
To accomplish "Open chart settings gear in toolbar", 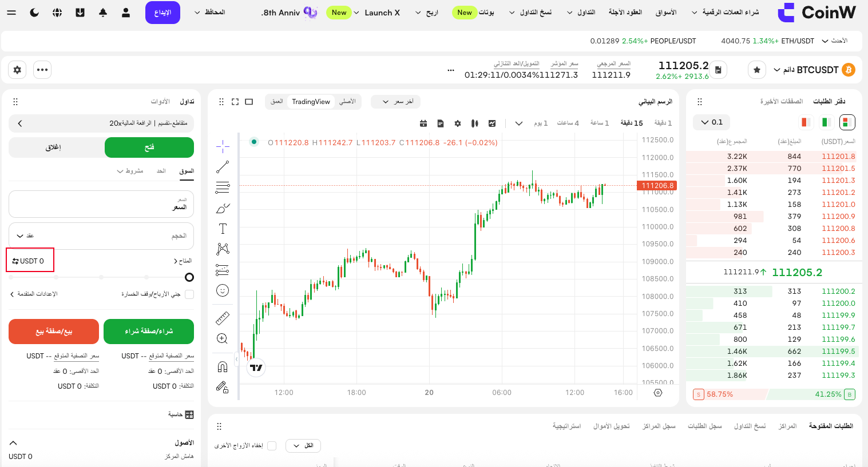I will [458, 123].
